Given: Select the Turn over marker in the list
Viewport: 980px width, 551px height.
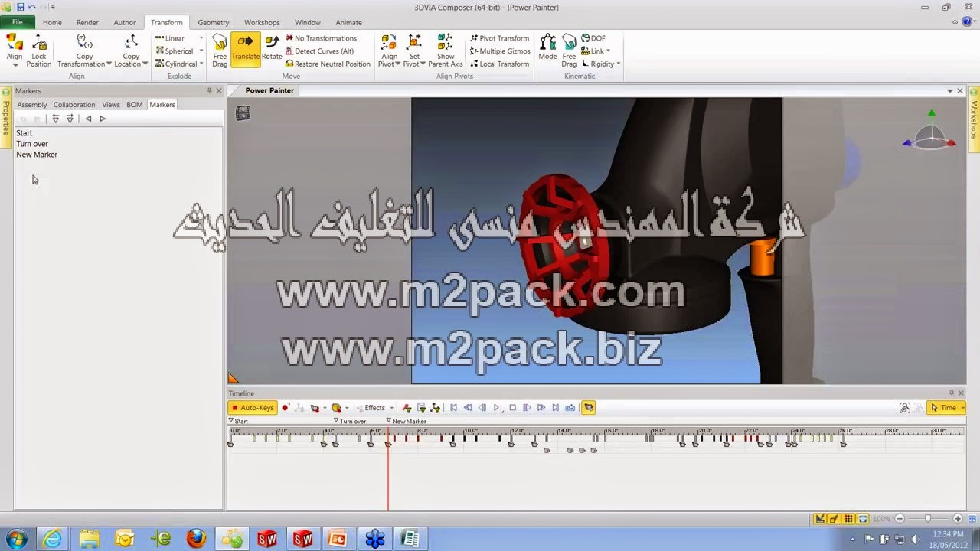Looking at the screenshot, I should [x=32, y=144].
